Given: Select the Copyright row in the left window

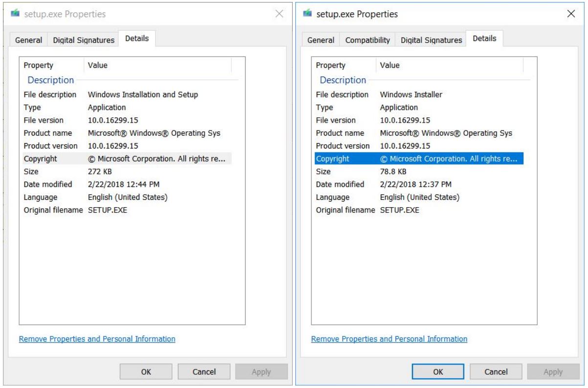Looking at the screenshot, I should (x=127, y=159).
